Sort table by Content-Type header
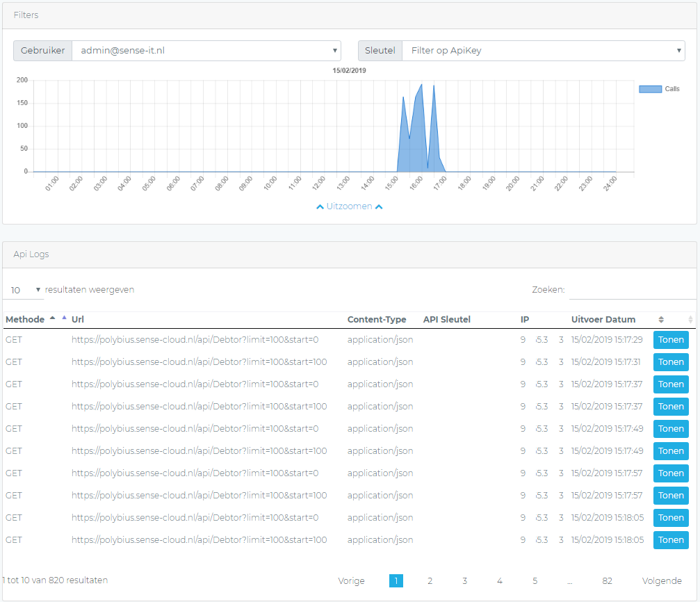Screen dimensions: 700x602 [x=377, y=320]
